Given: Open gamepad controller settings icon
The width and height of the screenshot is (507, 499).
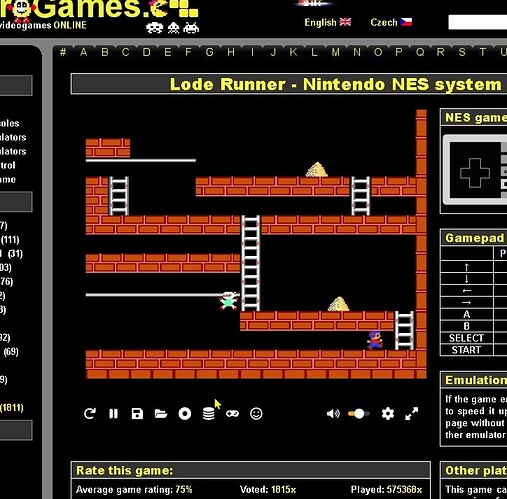Looking at the screenshot, I should point(232,414).
